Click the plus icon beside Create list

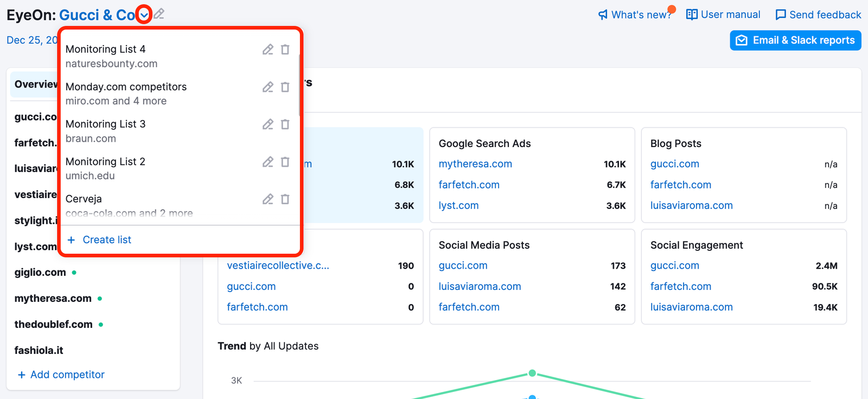71,240
